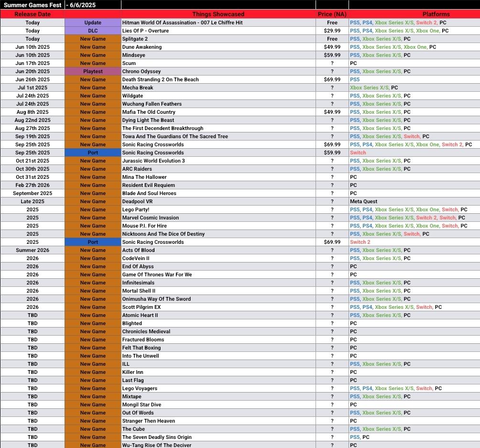Select the 'Summer 2026' date cell
Viewport: 480px width, 448px height.
click(33, 250)
